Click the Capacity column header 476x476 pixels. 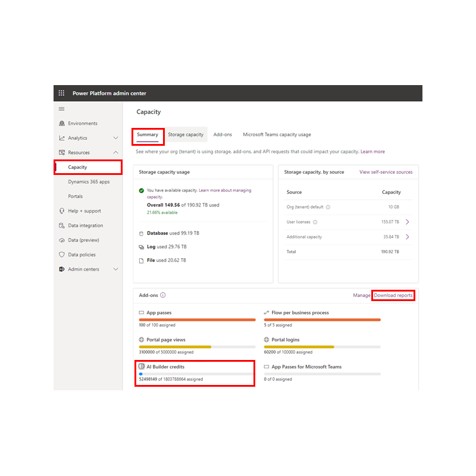pyautogui.click(x=392, y=192)
